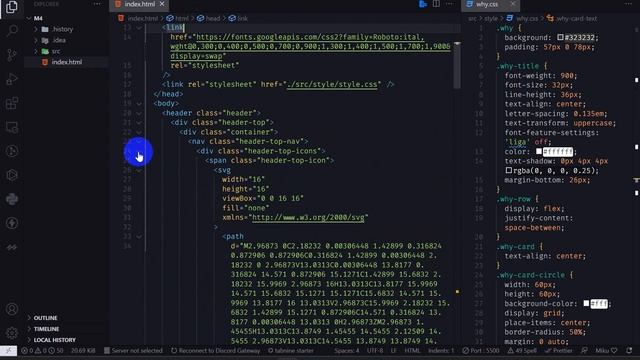Click the LF end-of-line selector
The height and width of the screenshot is (360, 640).
pos(393,350)
